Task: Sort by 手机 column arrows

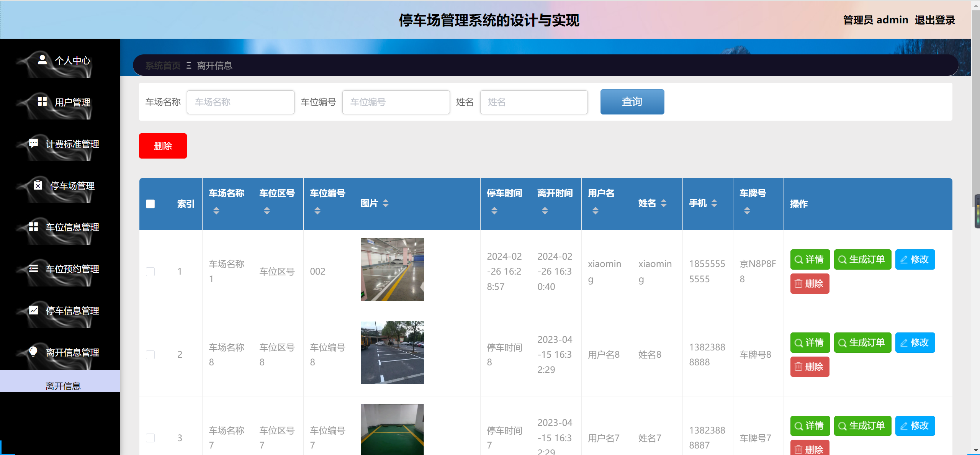Action: 714,203
